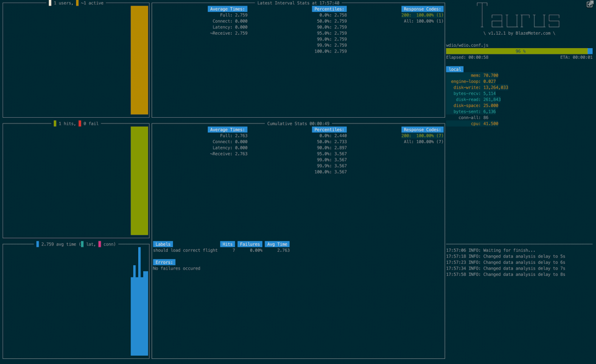Image resolution: width=596 pixels, height=364 pixels.
Task: Click the 'Labels' column header
Action: click(163, 244)
